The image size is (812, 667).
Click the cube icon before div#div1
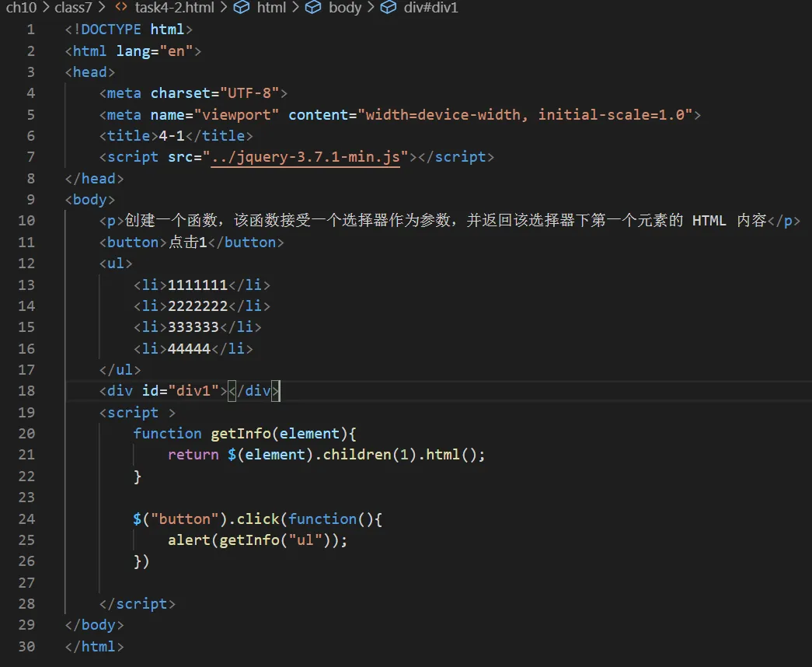(389, 7)
